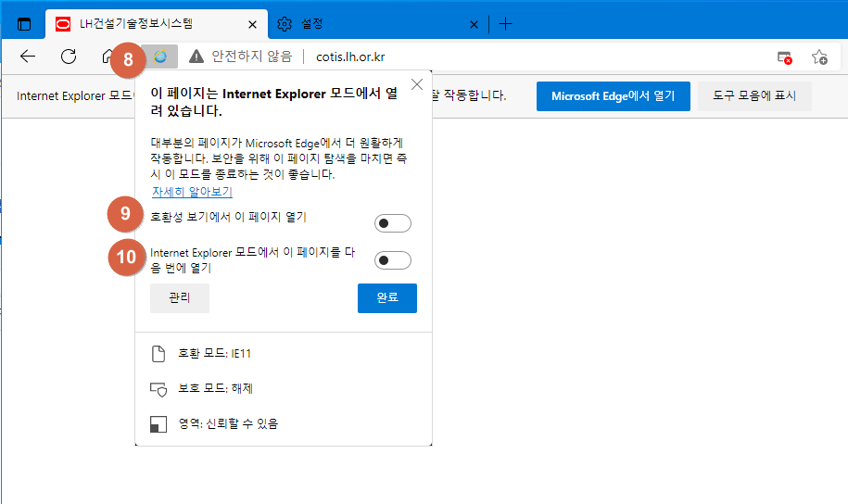Click the '도구 모음에 표시' button
848x504 pixels.
(754, 96)
